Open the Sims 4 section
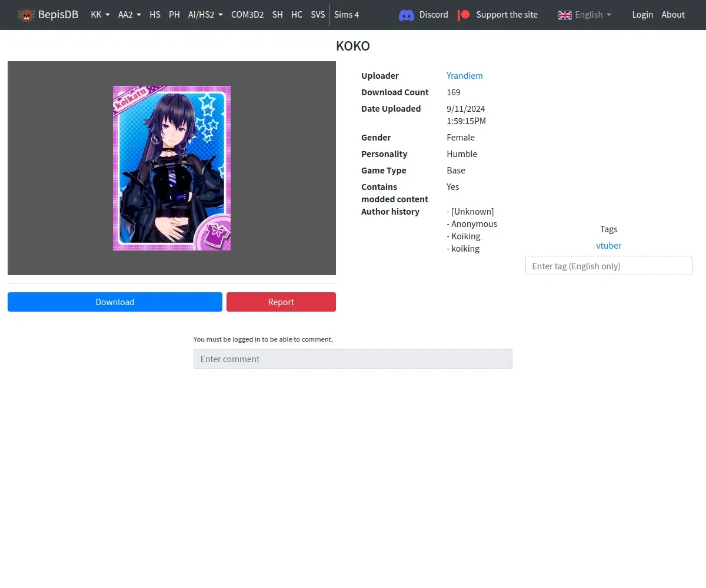The height and width of the screenshot is (588, 706). coord(347,15)
